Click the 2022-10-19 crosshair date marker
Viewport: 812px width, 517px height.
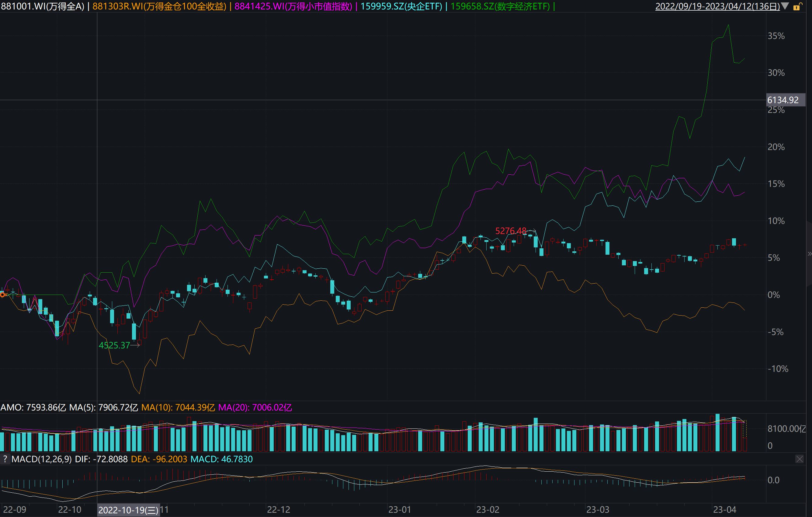(x=128, y=510)
